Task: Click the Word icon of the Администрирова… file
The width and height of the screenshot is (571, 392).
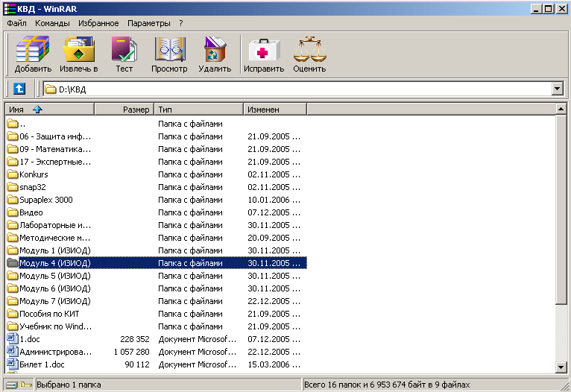Action: click(x=13, y=352)
